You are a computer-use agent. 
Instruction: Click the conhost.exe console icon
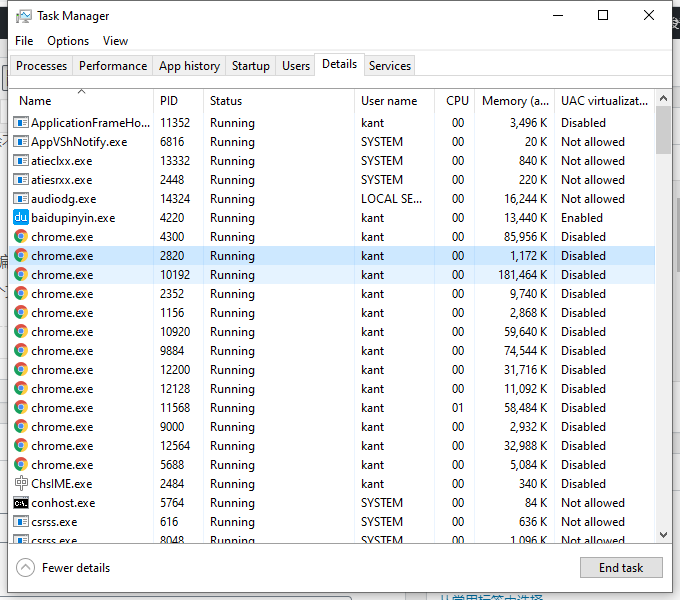click(21, 503)
